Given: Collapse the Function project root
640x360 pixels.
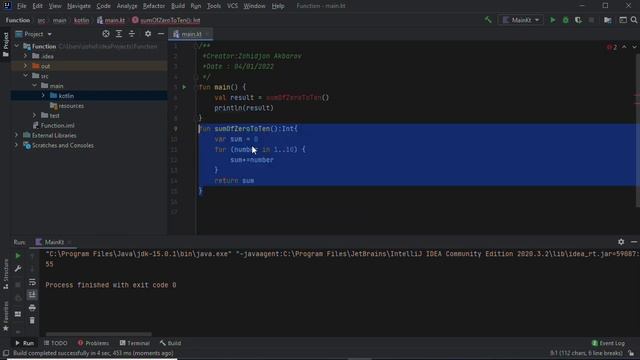Looking at the screenshot, I should (17, 47).
